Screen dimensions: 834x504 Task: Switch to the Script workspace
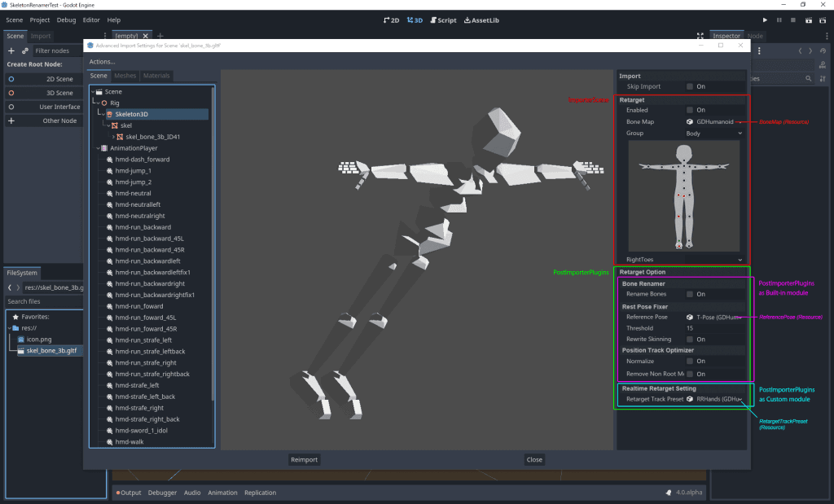(443, 20)
